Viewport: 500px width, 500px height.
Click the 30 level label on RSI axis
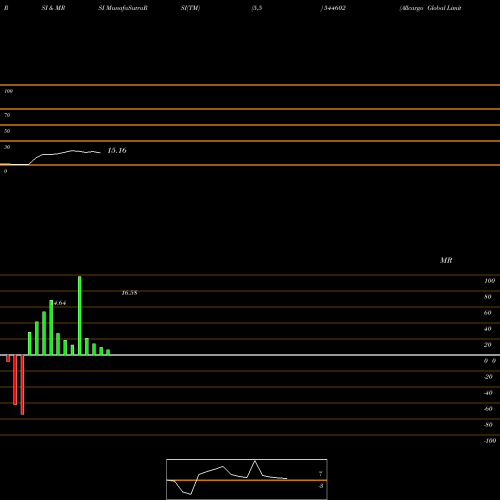click(7, 147)
